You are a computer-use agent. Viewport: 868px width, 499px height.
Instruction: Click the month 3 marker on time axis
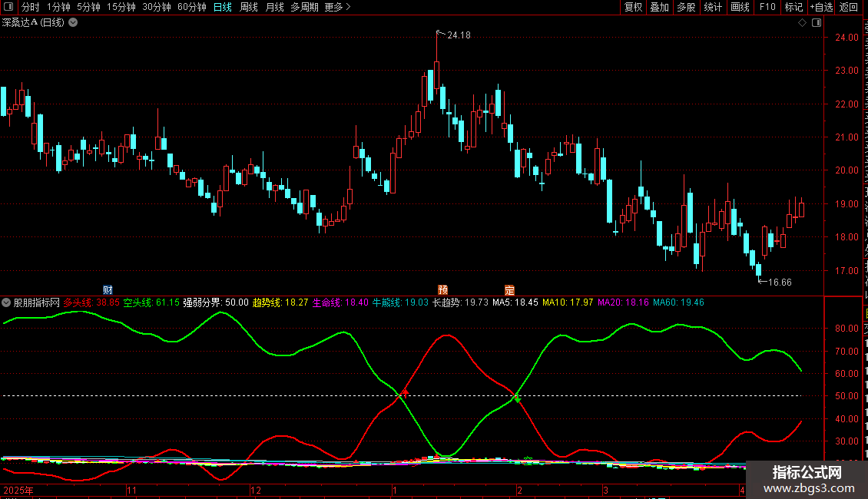pyautogui.click(x=605, y=490)
